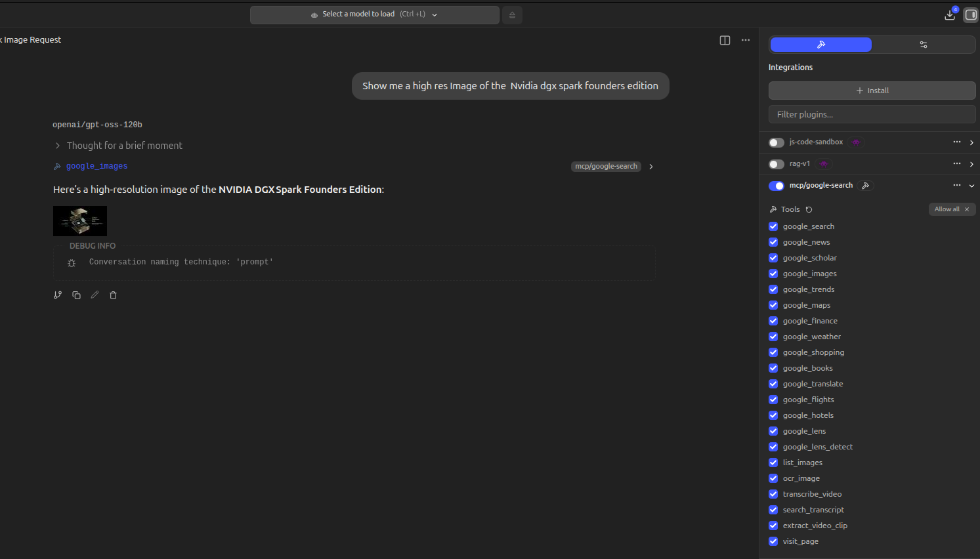Open mcp/google-search more options menu

(957, 185)
